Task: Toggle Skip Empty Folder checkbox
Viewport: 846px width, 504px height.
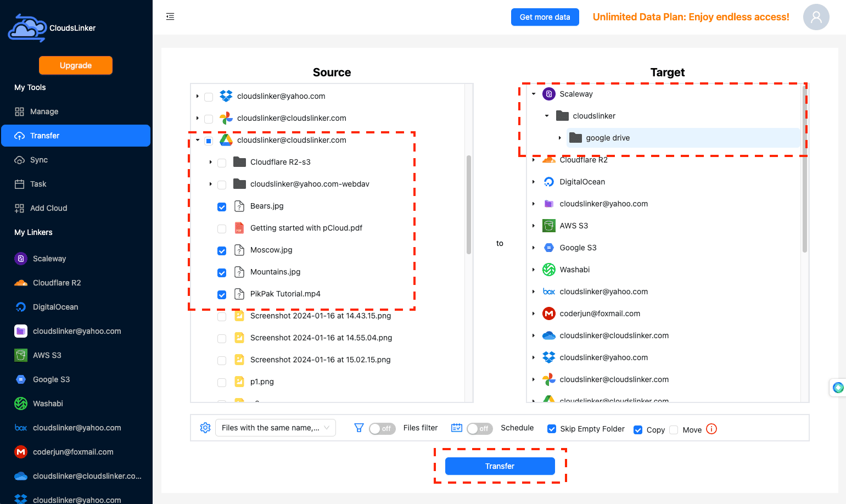Action: (x=552, y=429)
